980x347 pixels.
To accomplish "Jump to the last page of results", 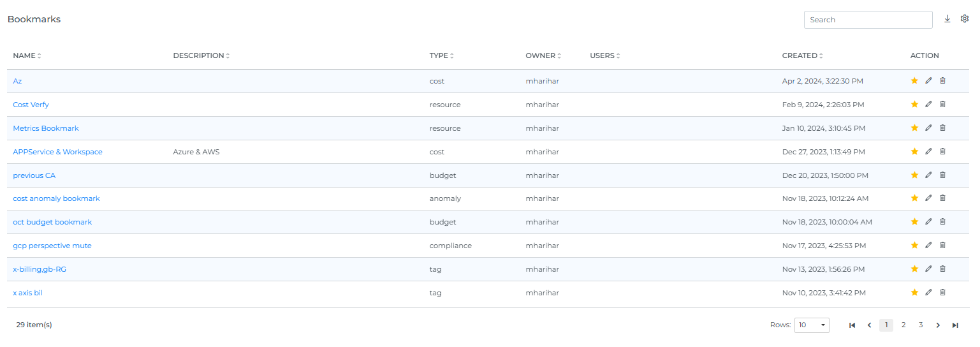I will pyautogui.click(x=955, y=325).
